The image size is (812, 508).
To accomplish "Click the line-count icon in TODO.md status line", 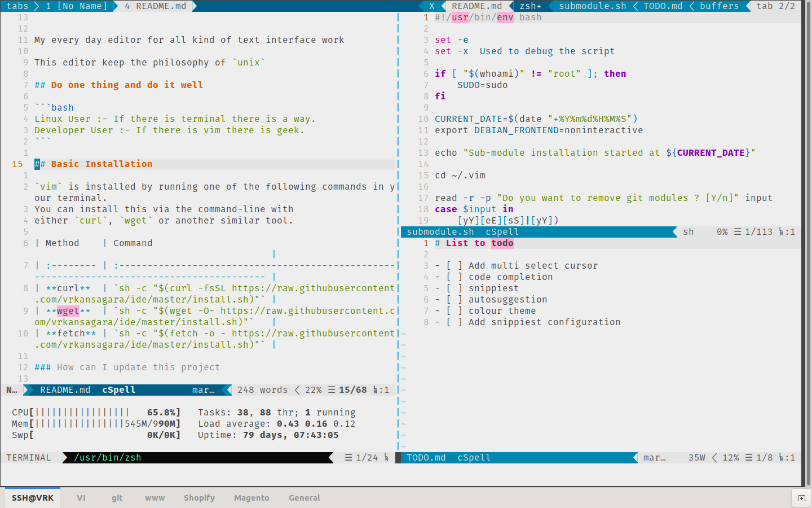I will coord(749,458).
